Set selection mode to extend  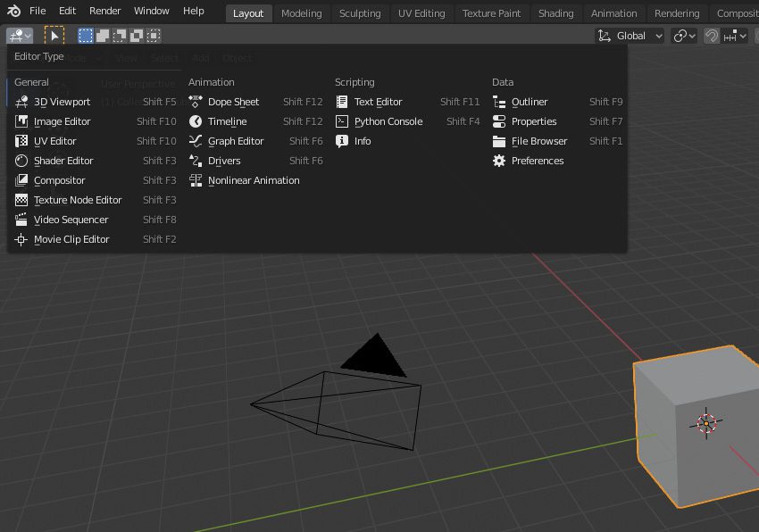pyautogui.click(x=103, y=36)
